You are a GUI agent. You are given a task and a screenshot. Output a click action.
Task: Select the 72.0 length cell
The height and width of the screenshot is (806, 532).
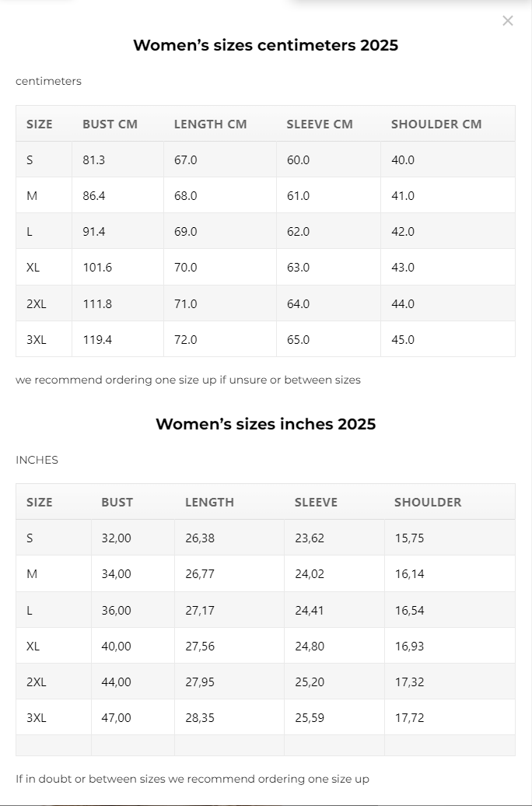click(186, 340)
